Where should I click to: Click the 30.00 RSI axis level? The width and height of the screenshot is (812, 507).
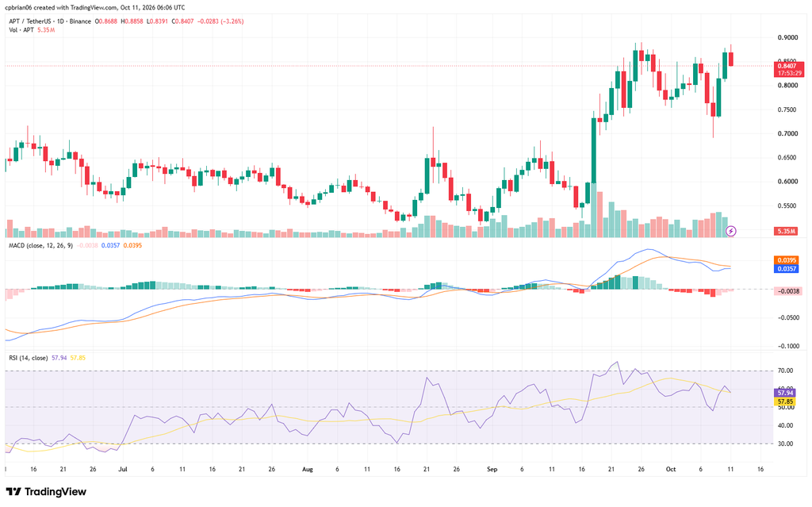coord(786,444)
